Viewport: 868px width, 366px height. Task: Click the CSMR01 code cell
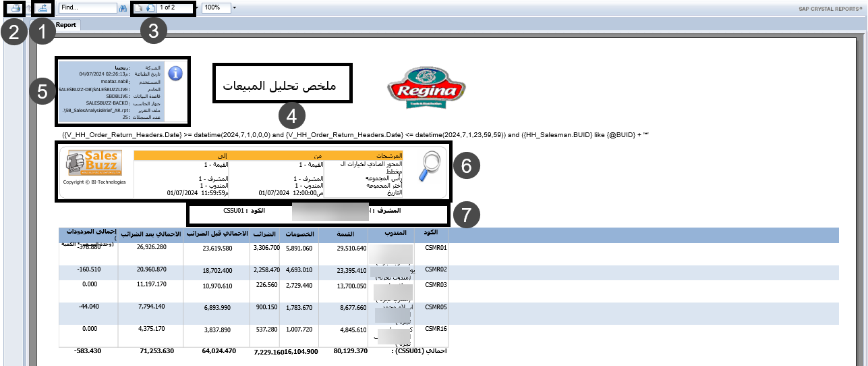pyautogui.click(x=435, y=248)
